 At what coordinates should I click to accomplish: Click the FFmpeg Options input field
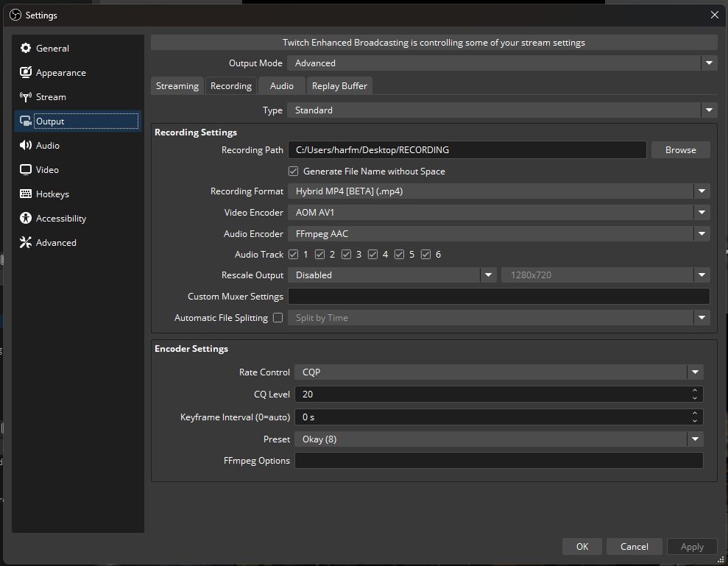tap(498, 461)
